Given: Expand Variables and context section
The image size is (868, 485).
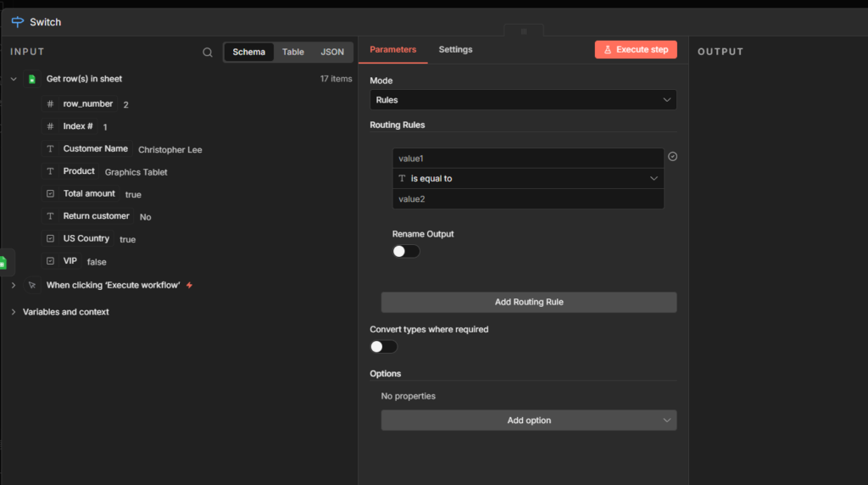Looking at the screenshot, I should pos(14,312).
